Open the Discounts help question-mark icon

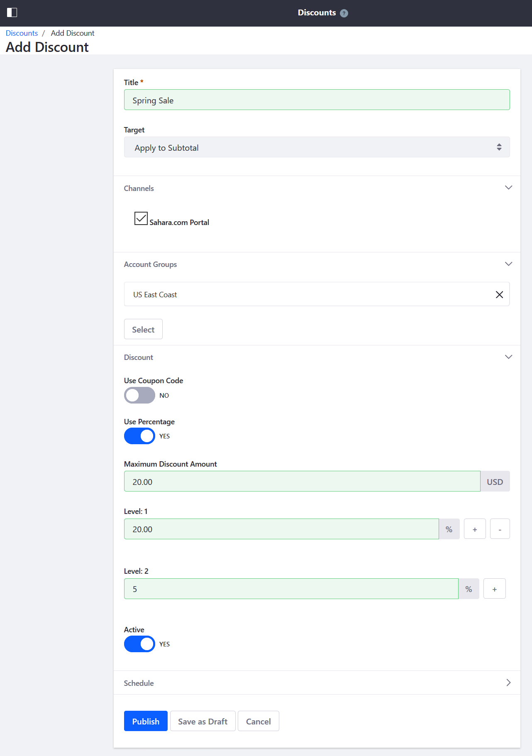344,13
